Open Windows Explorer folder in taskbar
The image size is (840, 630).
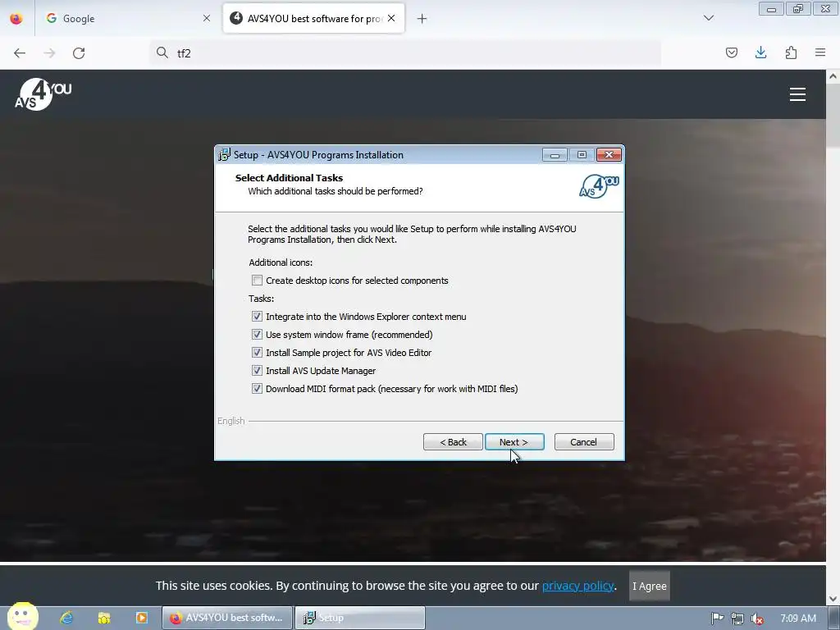pyautogui.click(x=104, y=618)
